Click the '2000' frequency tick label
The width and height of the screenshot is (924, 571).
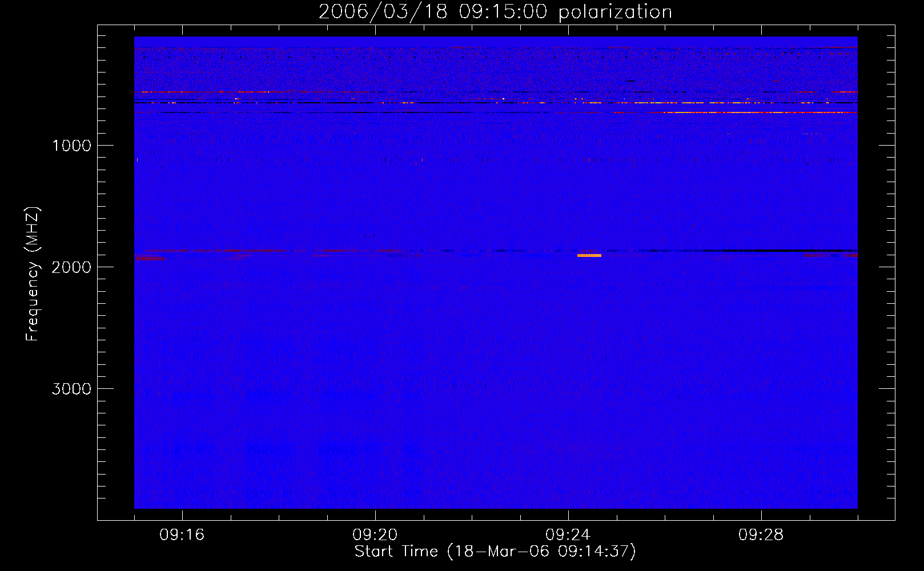tap(71, 267)
